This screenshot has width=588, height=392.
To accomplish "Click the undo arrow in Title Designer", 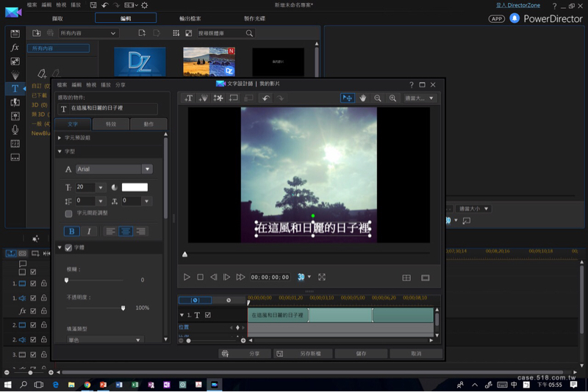I will [x=266, y=98].
